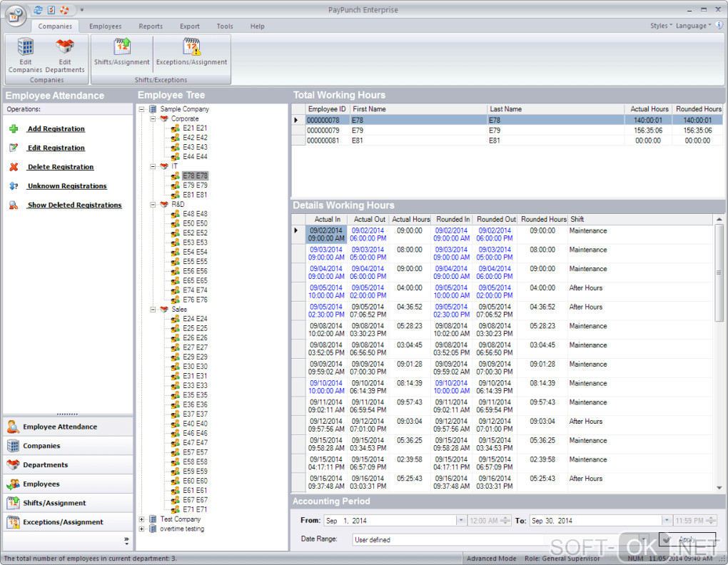Switch to the Reports ribbon tab
This screenshot has height=565, width=728.
pos(151,26)
